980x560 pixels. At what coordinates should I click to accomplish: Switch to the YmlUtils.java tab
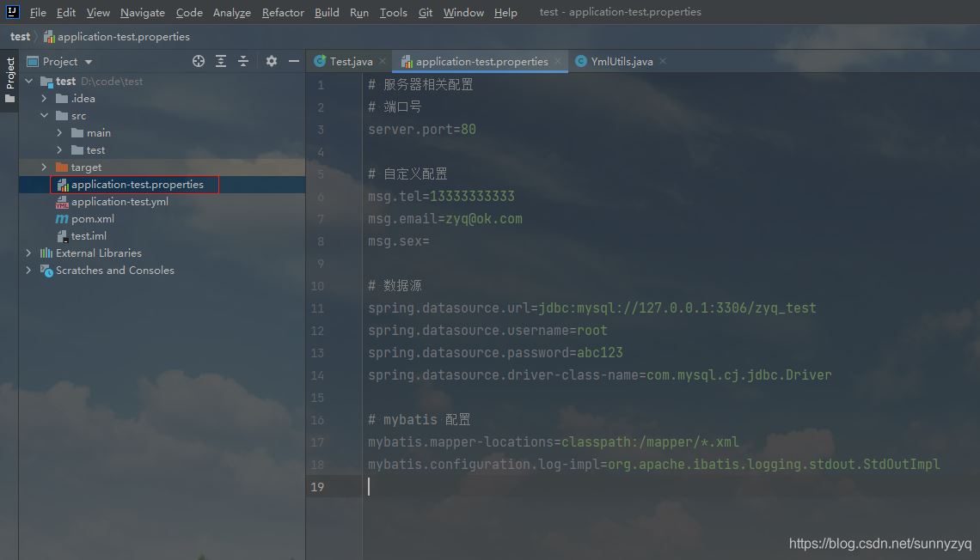click(621, 62)
